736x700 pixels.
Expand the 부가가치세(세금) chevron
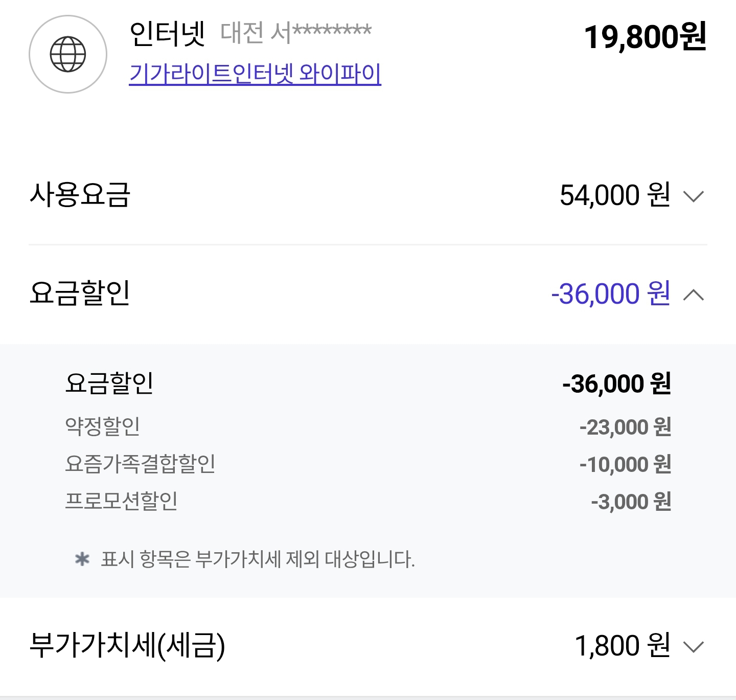click(694, 647)
